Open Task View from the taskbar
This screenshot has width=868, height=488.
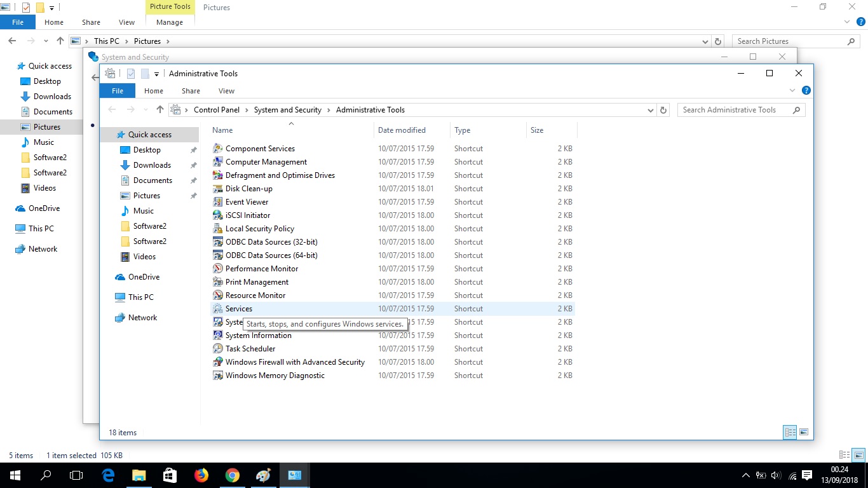click(76, 475)
